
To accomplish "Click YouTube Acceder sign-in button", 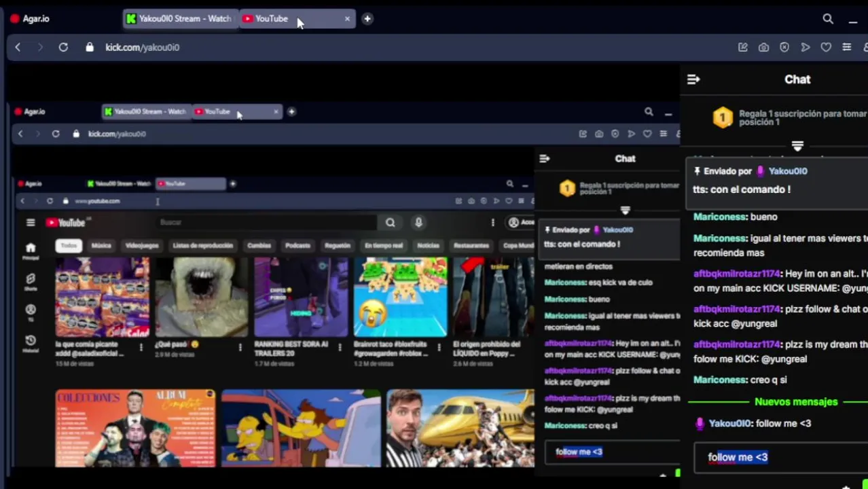I will click(x=522, y=222).
